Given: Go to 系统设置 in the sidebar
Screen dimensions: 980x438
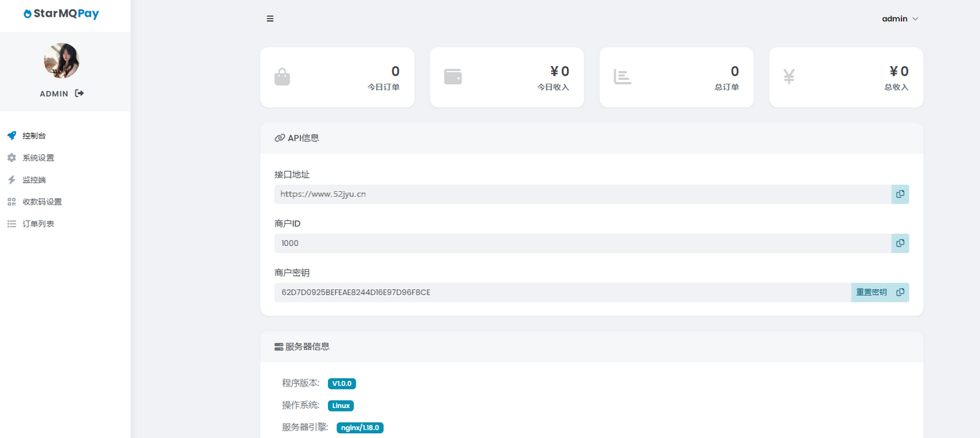Looking at the screenshot, I should click(38, 158).
